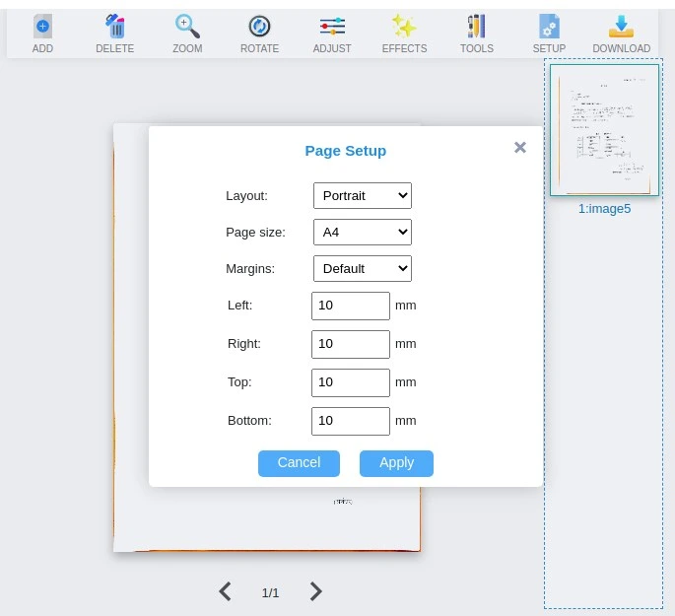Click the Add image icon
This screenshot has width=675, height=616.
click(x=42, y=28)
